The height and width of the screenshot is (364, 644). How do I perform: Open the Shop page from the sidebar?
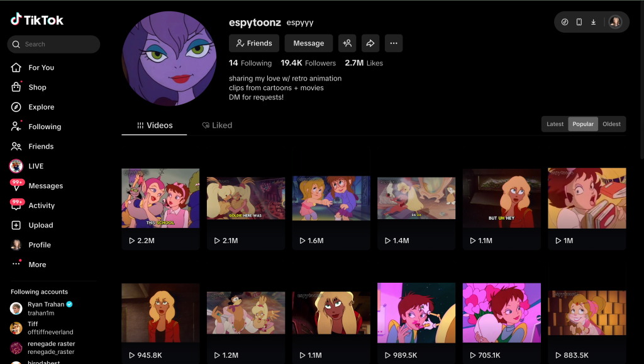point(37,88)
